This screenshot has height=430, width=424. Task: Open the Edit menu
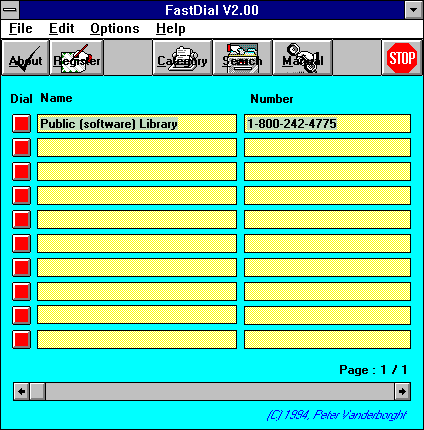(x=61, y=29)
